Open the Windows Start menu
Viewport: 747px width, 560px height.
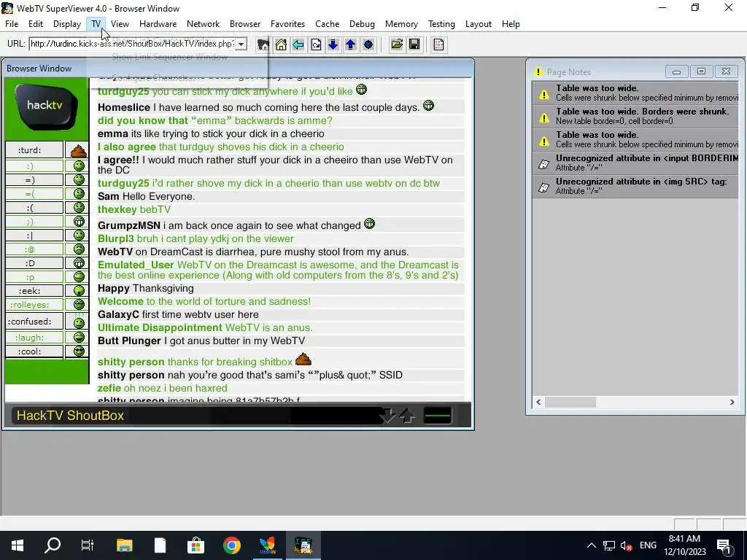18,545
